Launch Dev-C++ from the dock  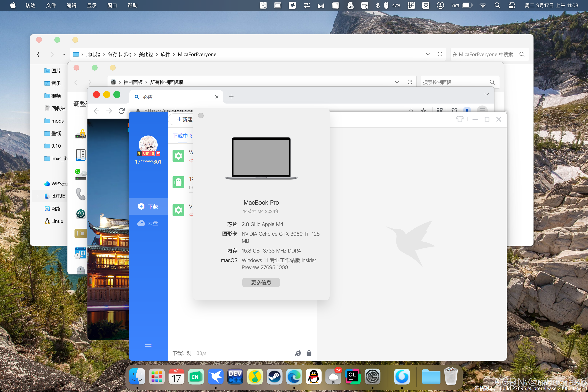point(235,377)
